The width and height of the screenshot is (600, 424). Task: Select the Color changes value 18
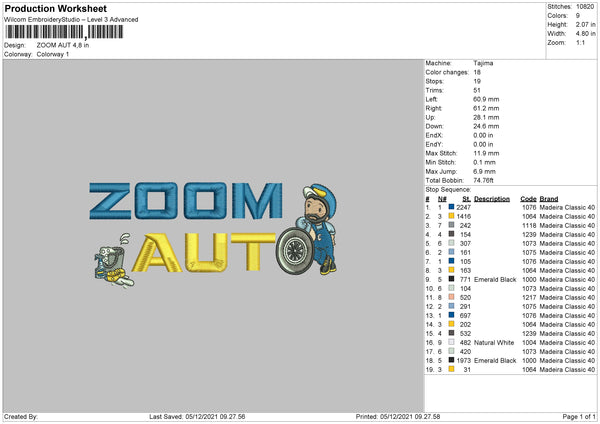point(477,72)
